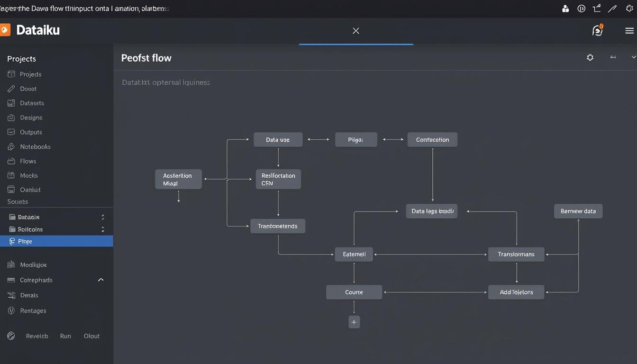Click the icon beside Outputs
This screenshot has width=637, height=364.
point(11,132)
